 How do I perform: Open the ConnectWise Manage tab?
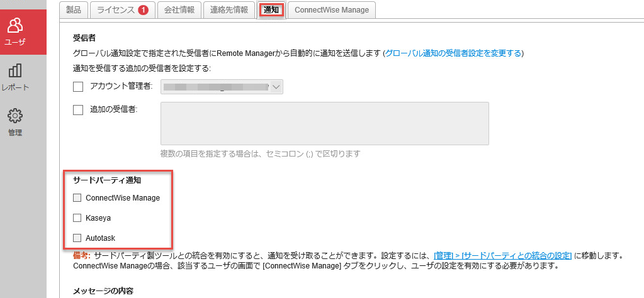[x=332, y=10]
